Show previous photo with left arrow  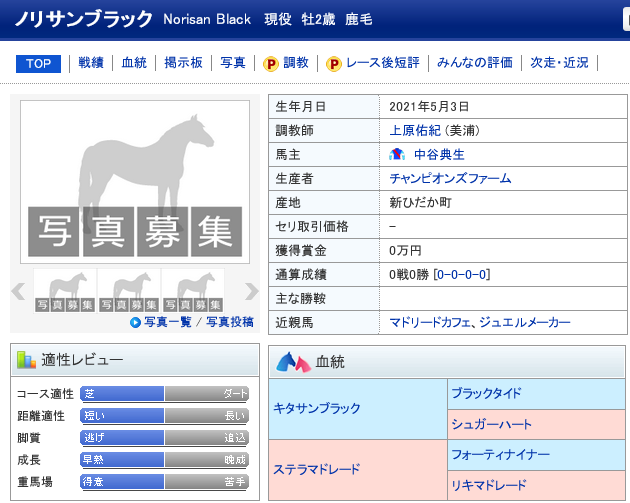click(17, 291)
